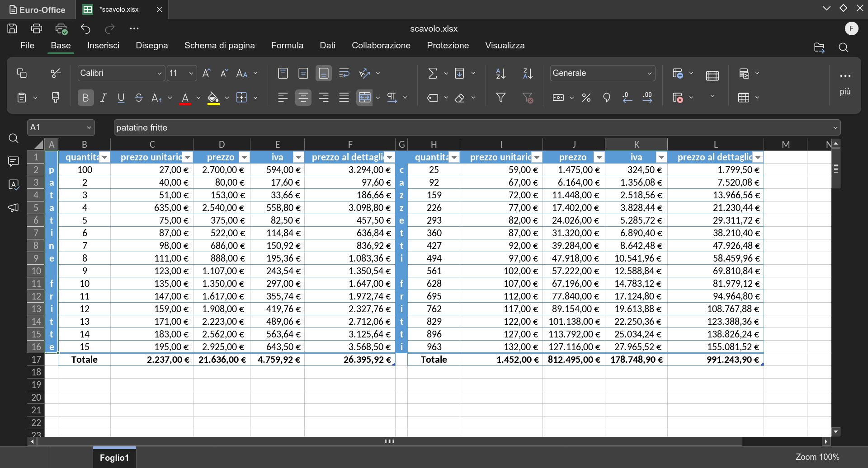Viewport: 868px width, 468px height.
Task: Align text to top
Action: [x=283, y=73]
